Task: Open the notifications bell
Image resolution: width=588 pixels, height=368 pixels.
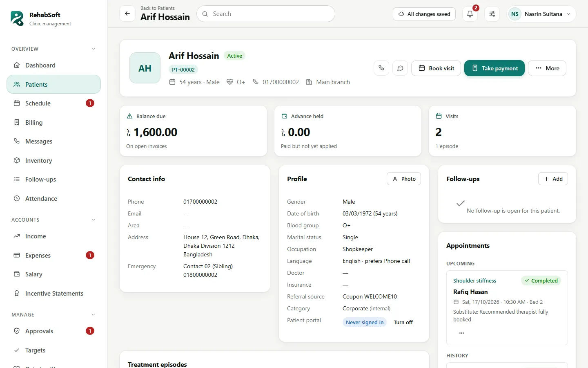Action: pos(470,14)
